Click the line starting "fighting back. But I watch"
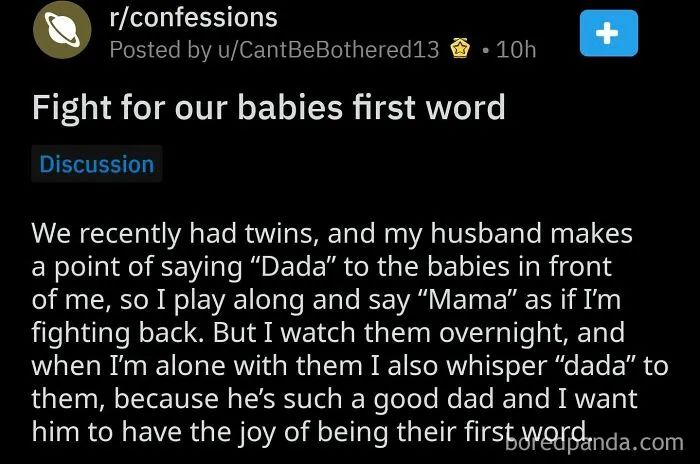Image resolution: width=700 pixels, height=464 pixels. pos(328,333)
